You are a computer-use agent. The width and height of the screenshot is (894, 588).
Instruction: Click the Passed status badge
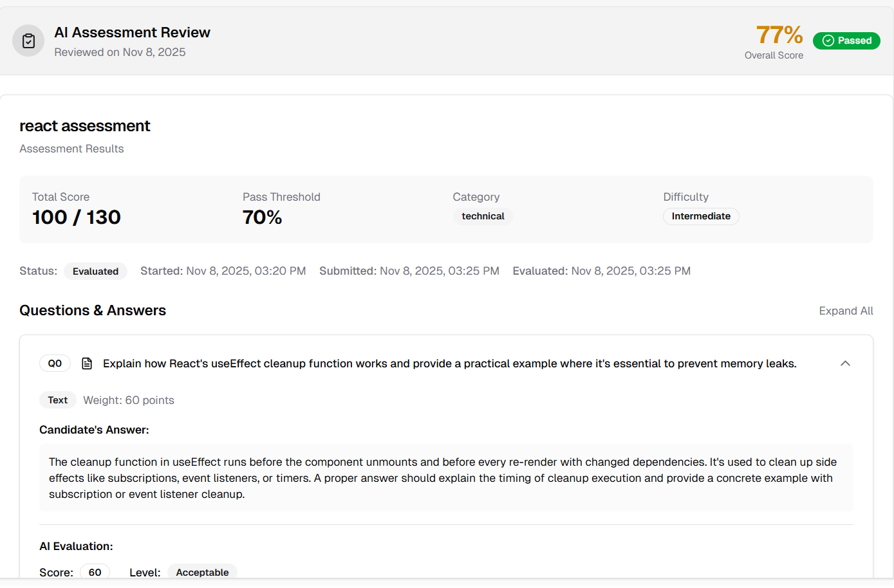[x=846, y=41]
